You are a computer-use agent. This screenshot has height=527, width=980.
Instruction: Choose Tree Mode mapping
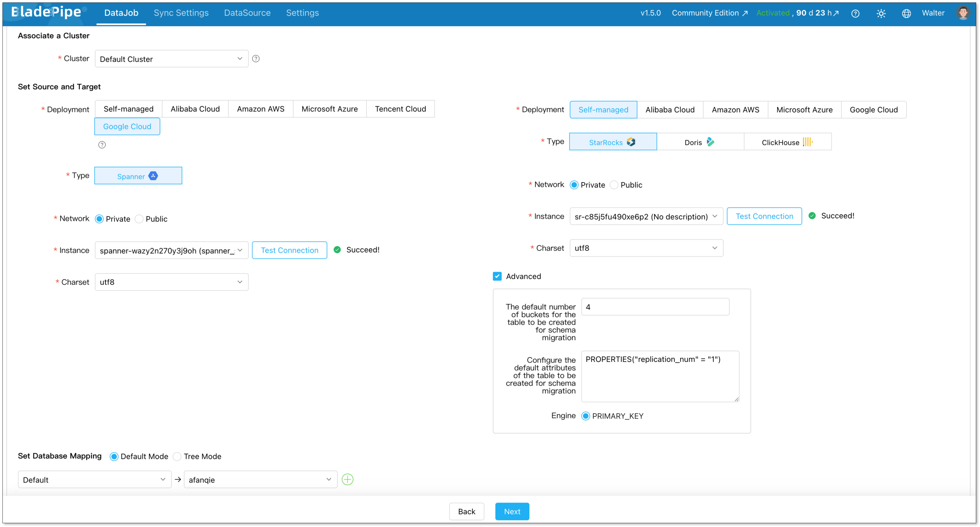[x=177, y=456]
